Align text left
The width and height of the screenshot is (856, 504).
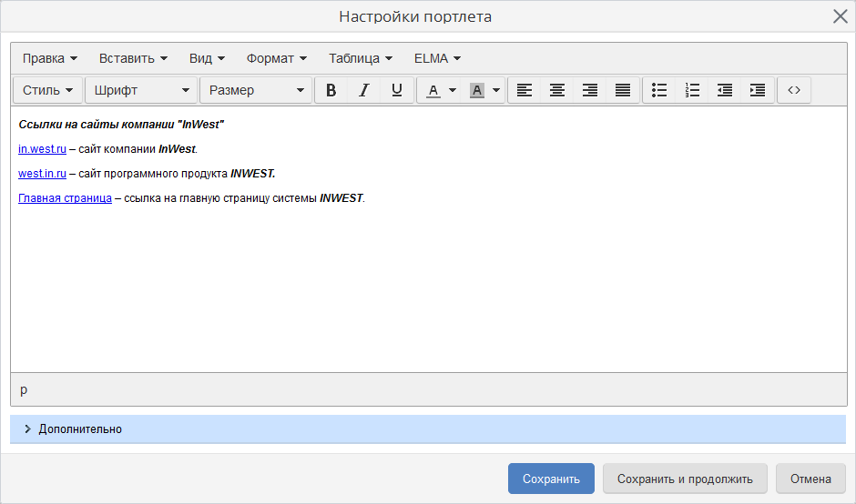tap(525, 90)
